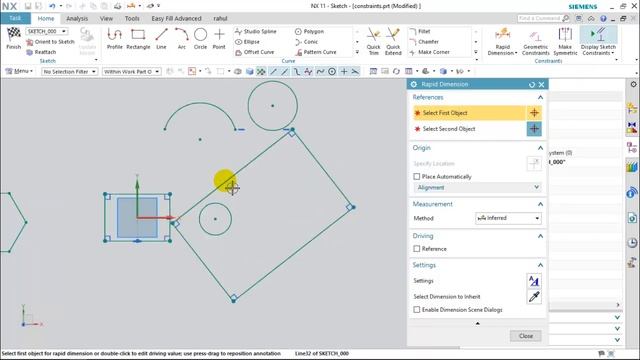
Task: Click the crosshair beside Select First Object
Action: click(x=534, y=113)
